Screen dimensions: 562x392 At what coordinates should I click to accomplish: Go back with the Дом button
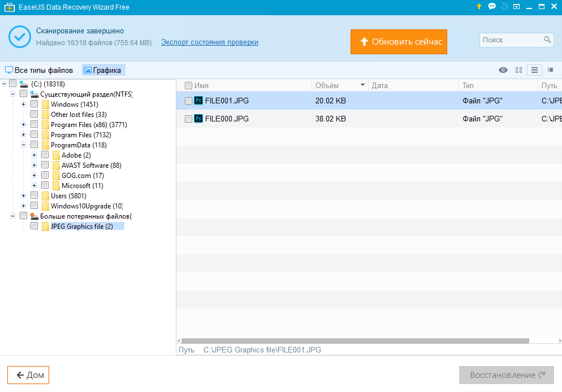pyautogui.click(x=28, y=375)
